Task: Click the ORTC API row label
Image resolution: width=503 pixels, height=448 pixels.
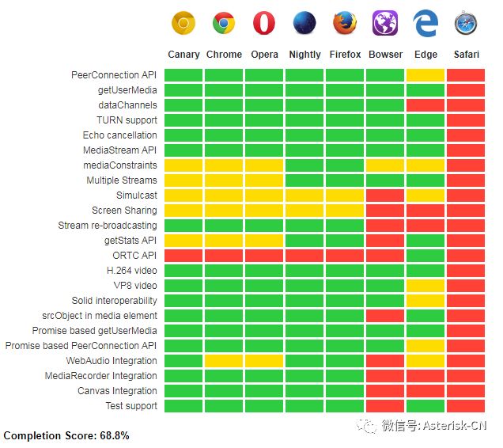Action: click(134, 256)
